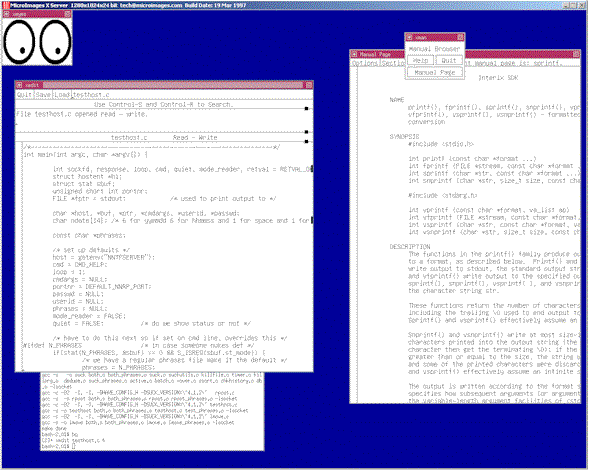Click Load in the xedit toolbar
Screen dimensions: 589x471
[x=62, y=95]
